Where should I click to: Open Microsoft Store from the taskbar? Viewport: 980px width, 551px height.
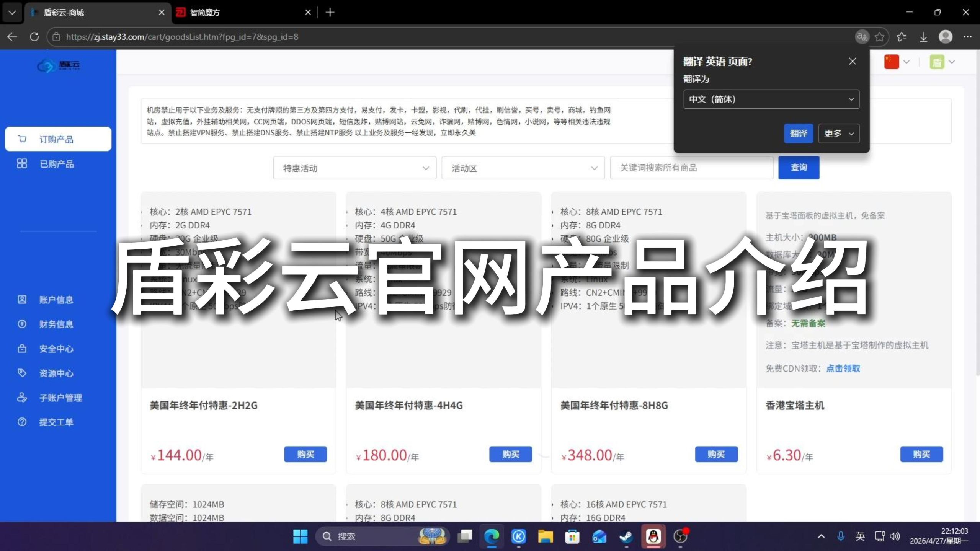point(572,536)
